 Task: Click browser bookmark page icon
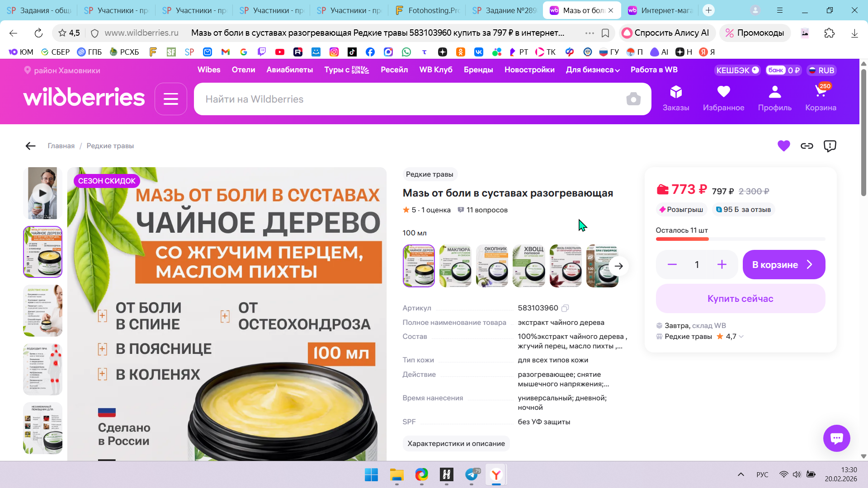click(605, 33)
